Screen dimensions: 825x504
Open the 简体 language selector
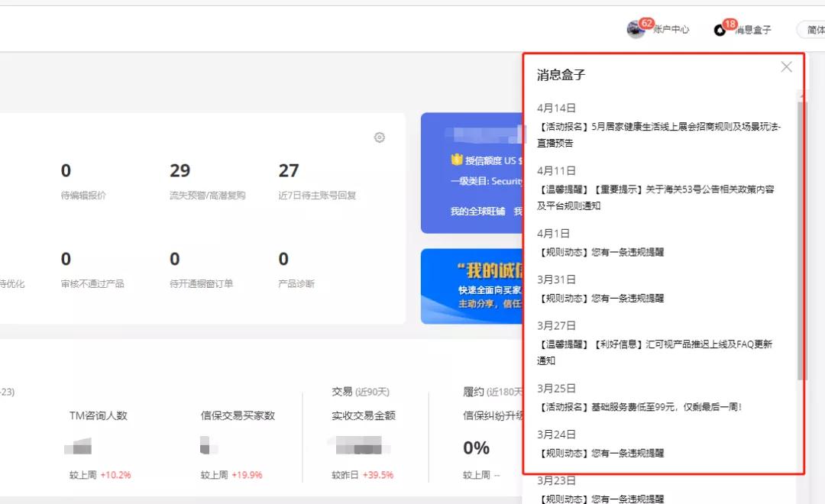[x=815, y=29]
